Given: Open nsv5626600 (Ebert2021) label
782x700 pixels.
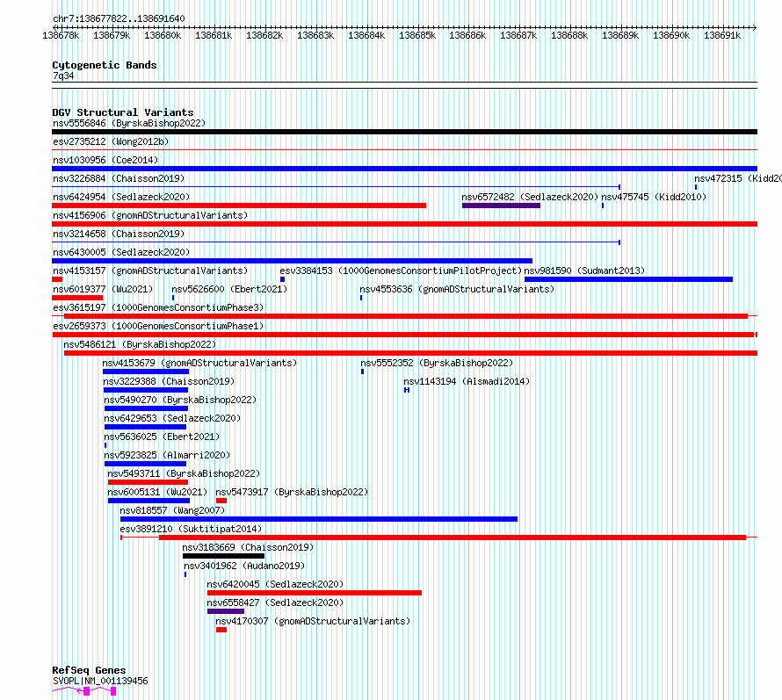Looking at the screenshot, I should (229, 289).
